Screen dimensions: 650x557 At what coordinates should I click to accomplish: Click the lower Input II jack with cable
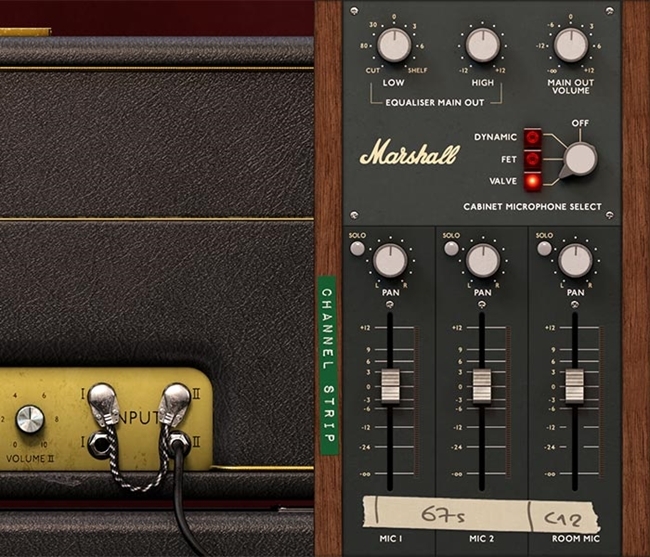point(178,443)
